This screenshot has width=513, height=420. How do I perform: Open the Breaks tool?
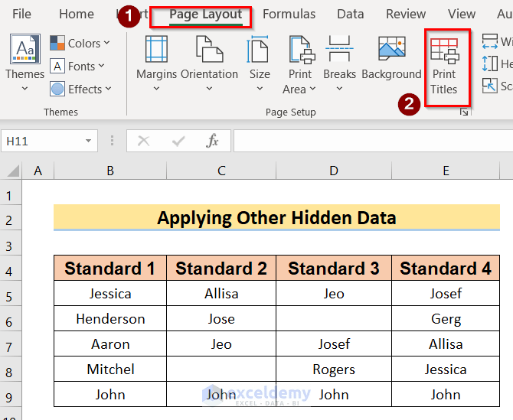[339, 49]
